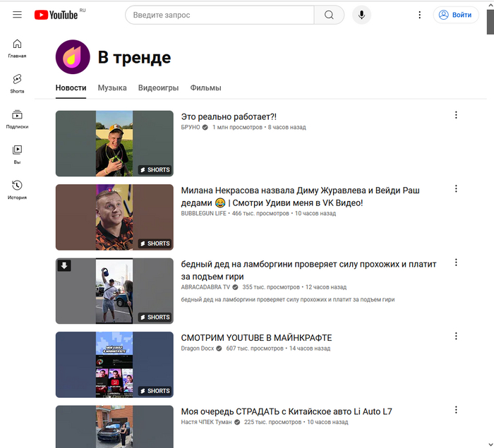Image resolution: width=494 pixels, height=448 pixels.
Task: Switch to the Фильмы tab
Action: tap(206, 88)
